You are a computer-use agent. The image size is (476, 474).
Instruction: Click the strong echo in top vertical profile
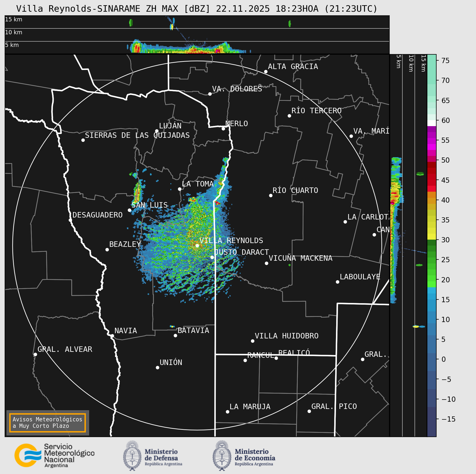click(136, 47)
